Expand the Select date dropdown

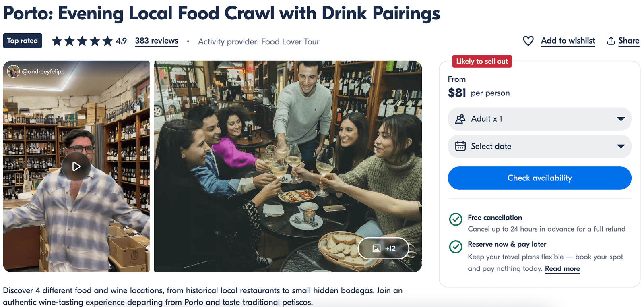[539, 146]
